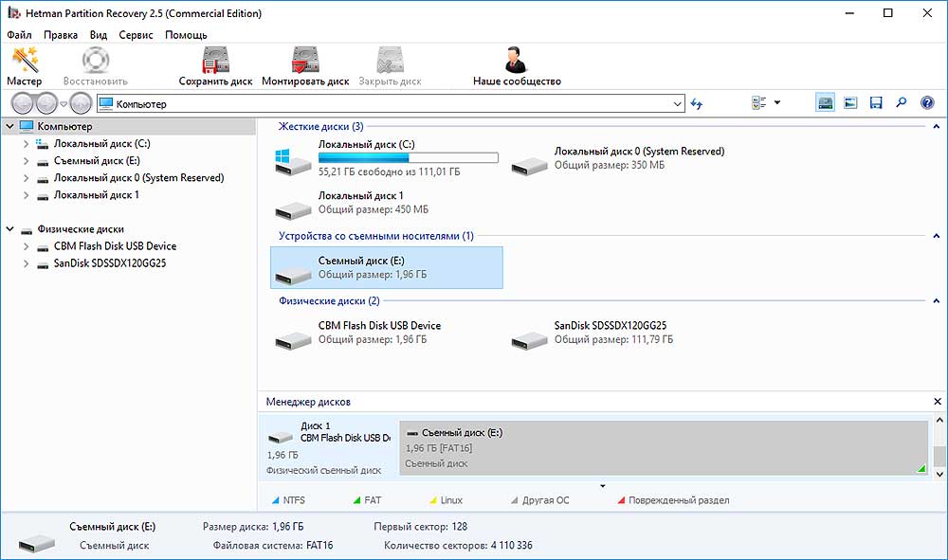The height and width of the screenshot is (560, 948).
Task: Collapse the Физические диски tree node
Action: [x=9, y=229]
